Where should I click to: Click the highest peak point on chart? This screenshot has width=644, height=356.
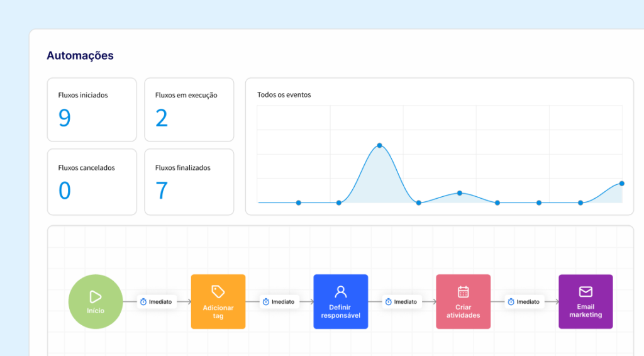coord(380,145)
